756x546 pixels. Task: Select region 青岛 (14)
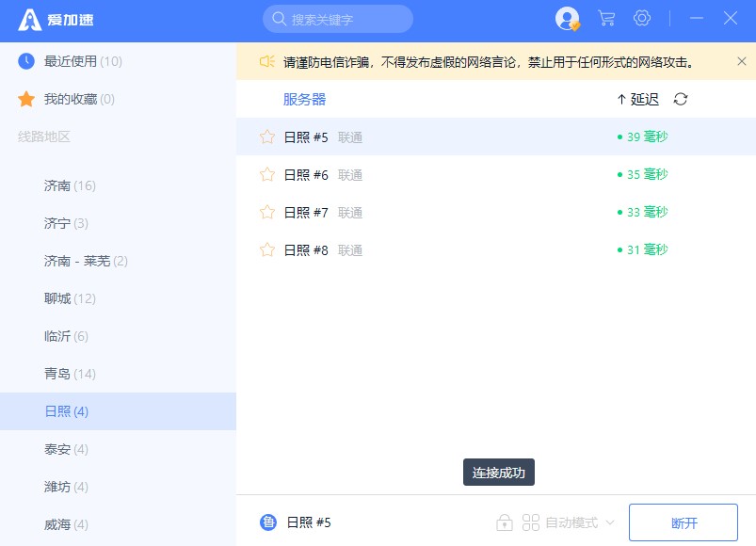118,374
